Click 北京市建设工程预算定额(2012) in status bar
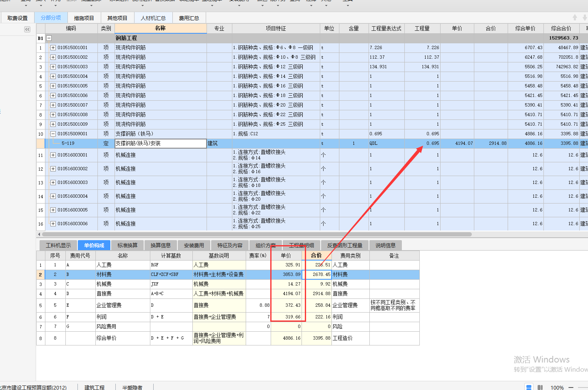This screenshot has height=390, width=588. point(33,387)
